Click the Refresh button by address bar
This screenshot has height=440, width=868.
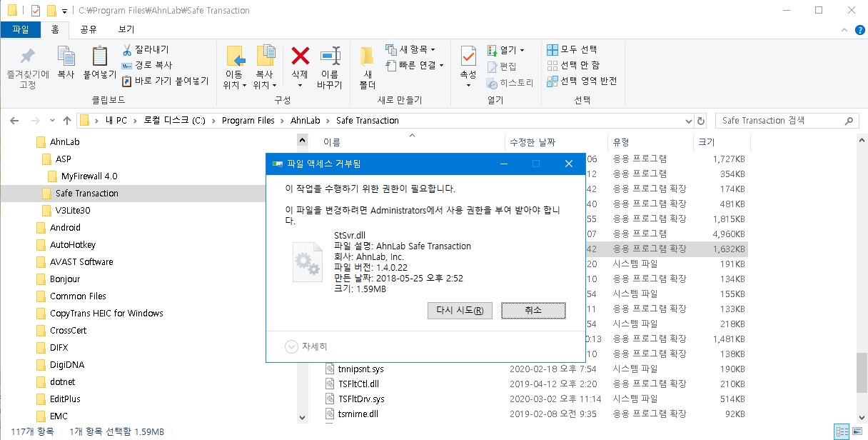(701, 121)
